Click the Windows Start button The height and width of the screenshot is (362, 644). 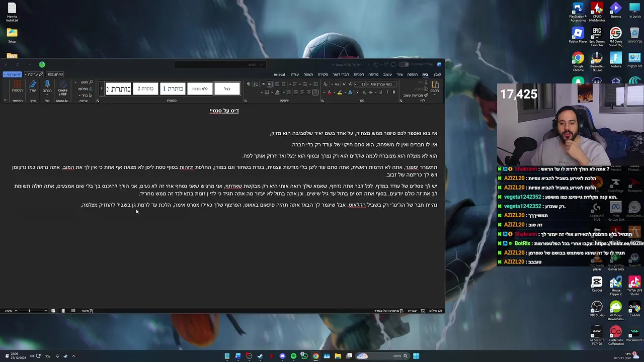coord(416,356)
